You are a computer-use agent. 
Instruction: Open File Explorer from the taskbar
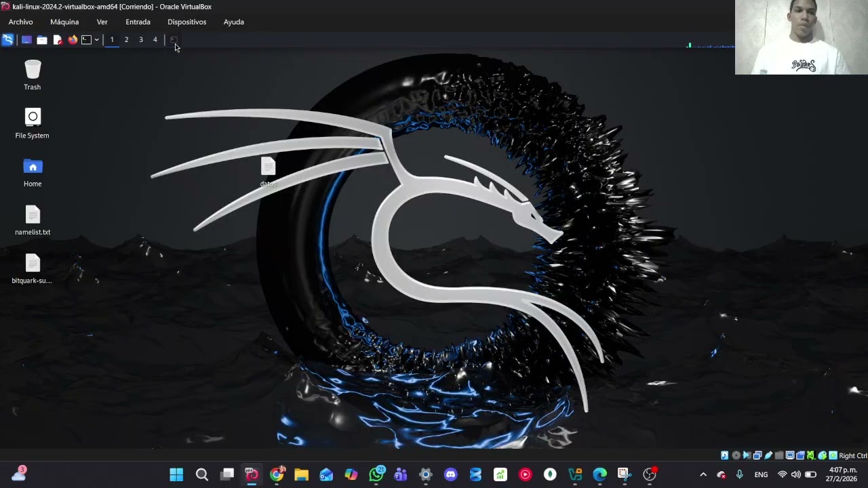coord(301,474)
